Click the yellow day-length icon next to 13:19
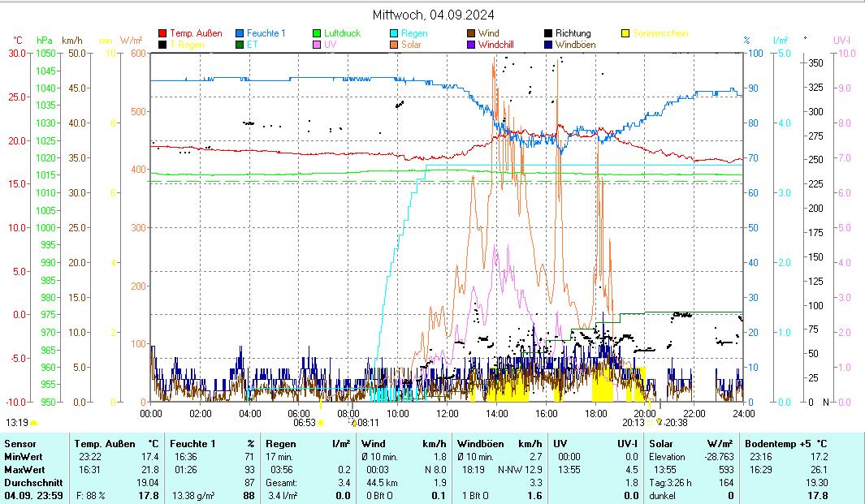 tap(33, 423)
